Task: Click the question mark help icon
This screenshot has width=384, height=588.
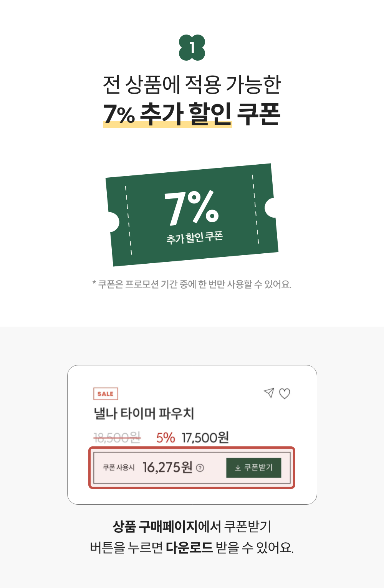Action: (200, 468)
